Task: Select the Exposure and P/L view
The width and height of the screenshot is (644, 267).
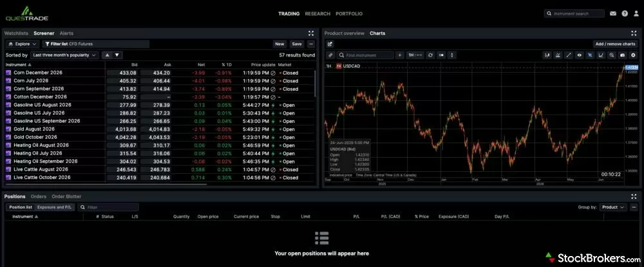Action: point(54,207)
